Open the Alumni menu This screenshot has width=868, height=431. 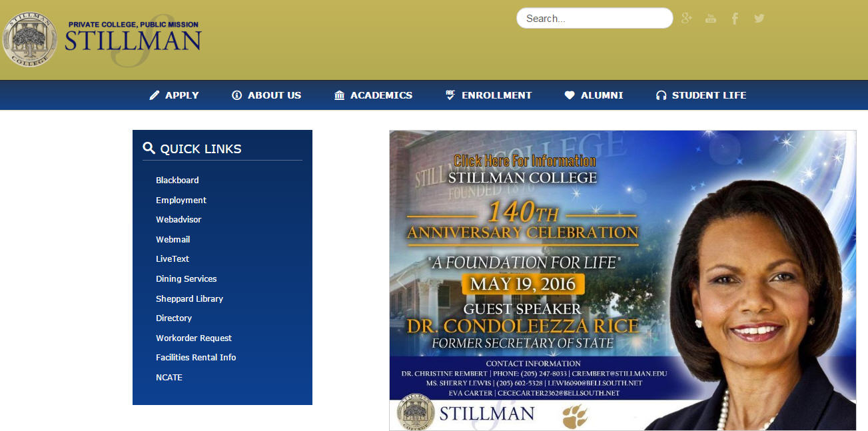[594, 95]
